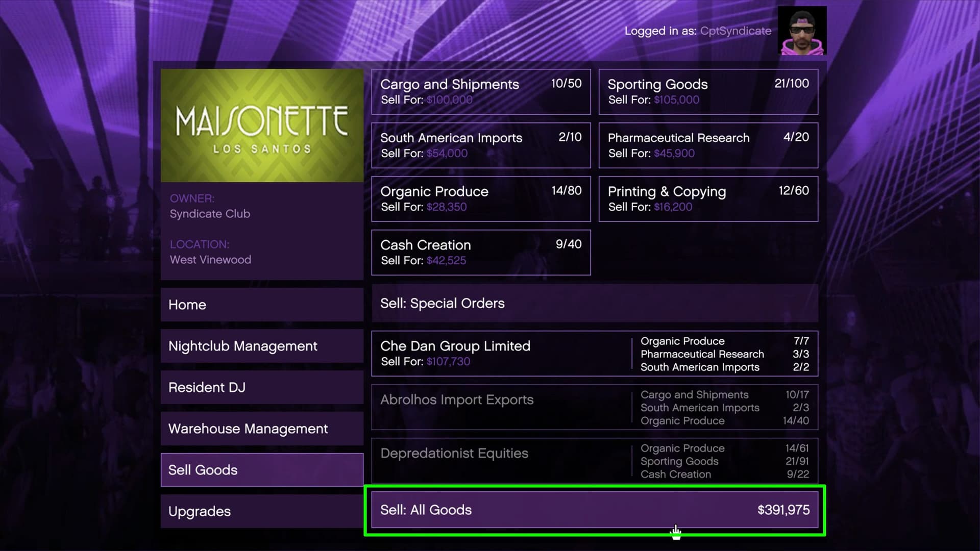Click the Maisonette Los Santos logo
This screenshot has width=980, height=551.
(262, 126)
